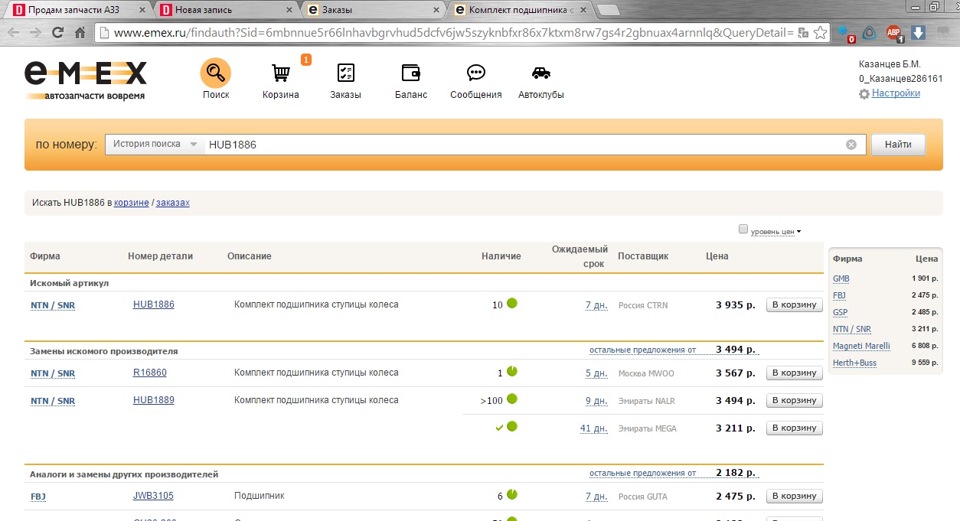
Task: Click the Найти button
Action: [x=898, y=144]
